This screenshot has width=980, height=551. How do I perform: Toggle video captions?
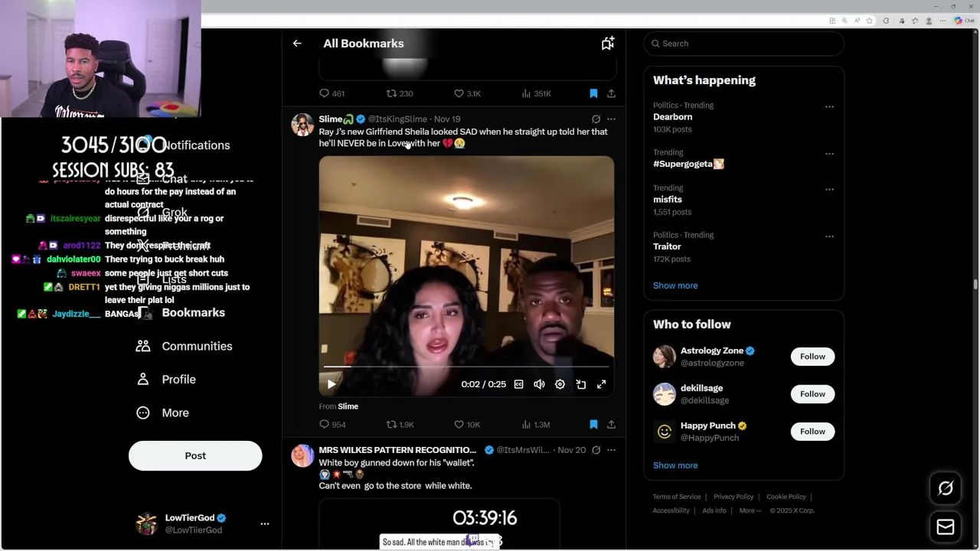518,384
